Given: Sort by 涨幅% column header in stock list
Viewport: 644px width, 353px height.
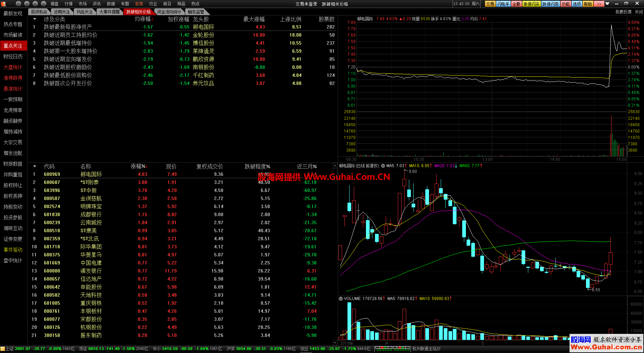Looking at the screenshot, I should tap(139, 166).
